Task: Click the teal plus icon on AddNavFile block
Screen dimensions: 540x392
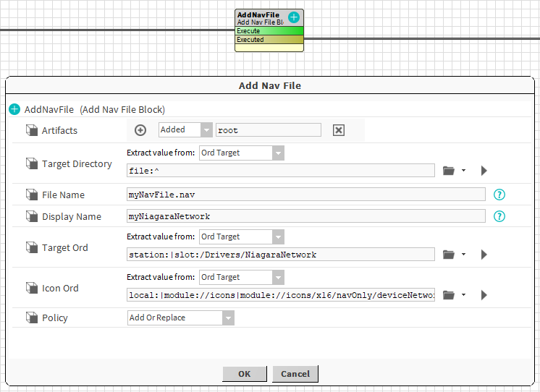Action: [294, 17]
